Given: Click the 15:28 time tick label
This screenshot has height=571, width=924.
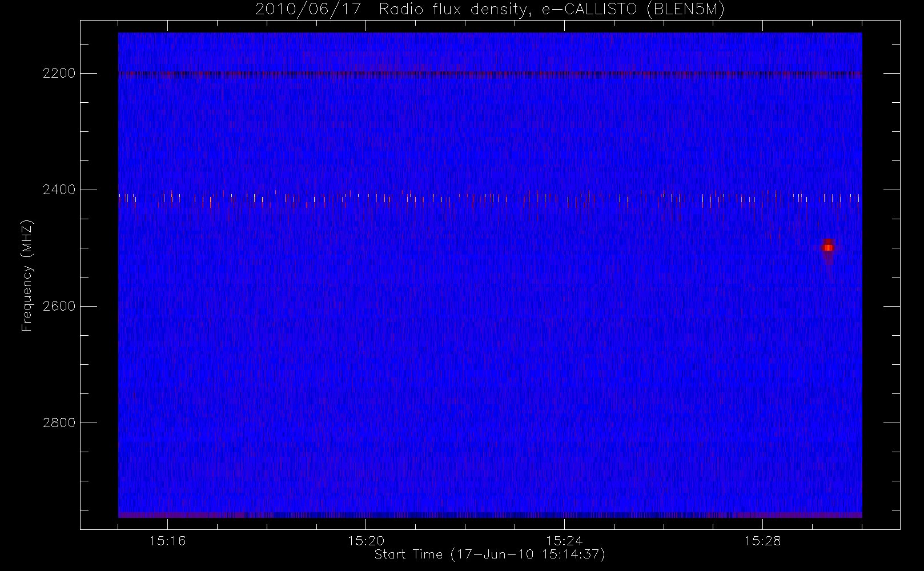Looking at the screenshot, I should click(762, 541).
